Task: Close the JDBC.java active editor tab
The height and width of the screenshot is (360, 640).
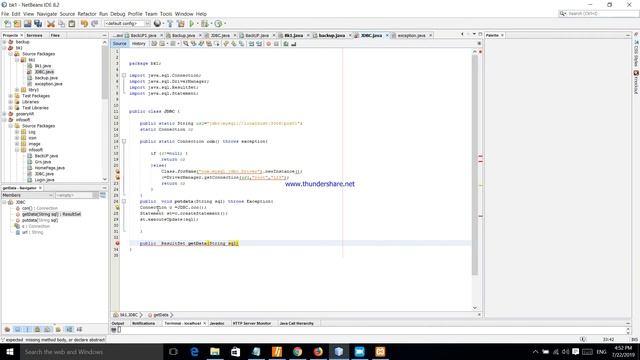Action: (387, 36)
